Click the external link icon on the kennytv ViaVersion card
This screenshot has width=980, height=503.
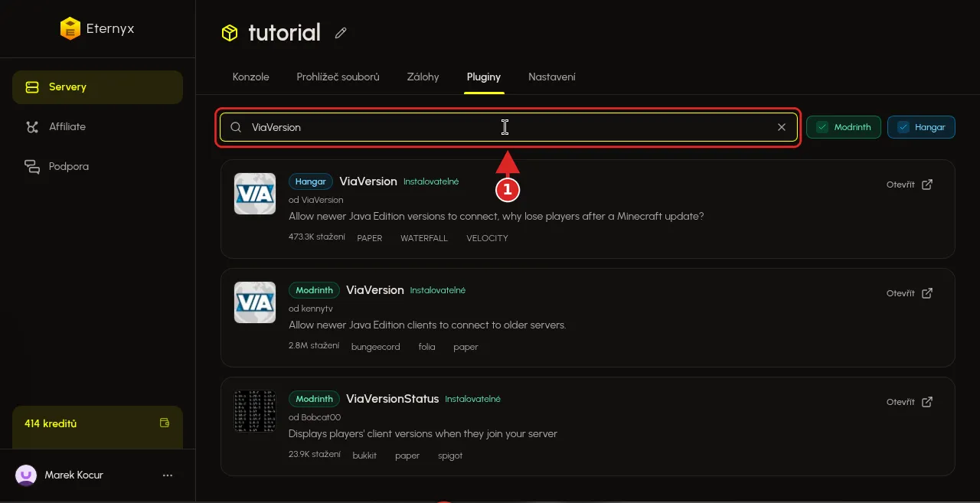(927, 293)
